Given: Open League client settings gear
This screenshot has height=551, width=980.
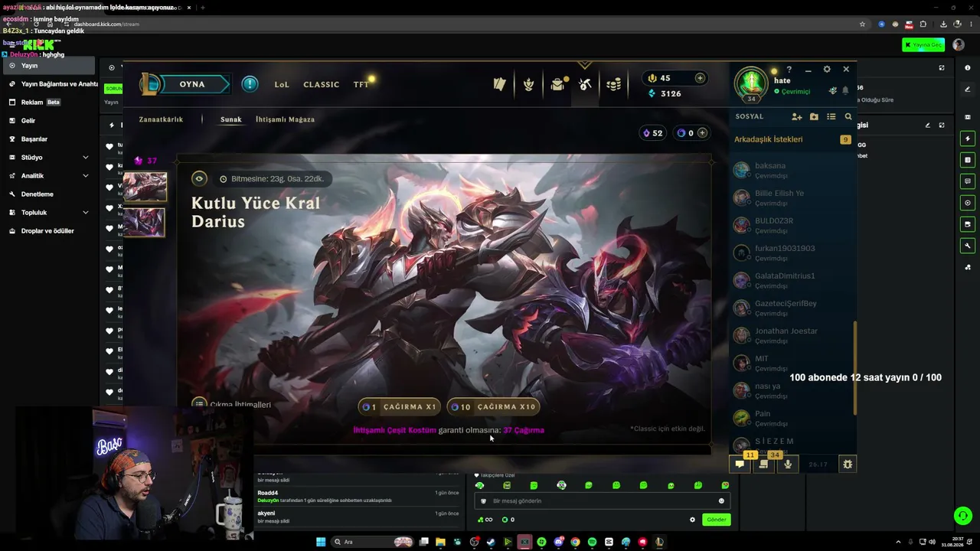Looking at the screenshot, I should (827, 70).
